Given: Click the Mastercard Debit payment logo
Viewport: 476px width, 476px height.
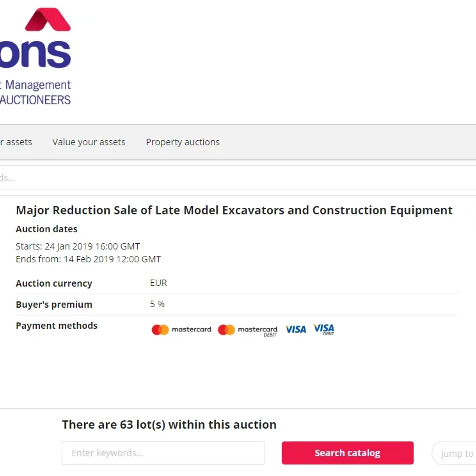Looking at the screenshot, I should click(x=248, y=330).
